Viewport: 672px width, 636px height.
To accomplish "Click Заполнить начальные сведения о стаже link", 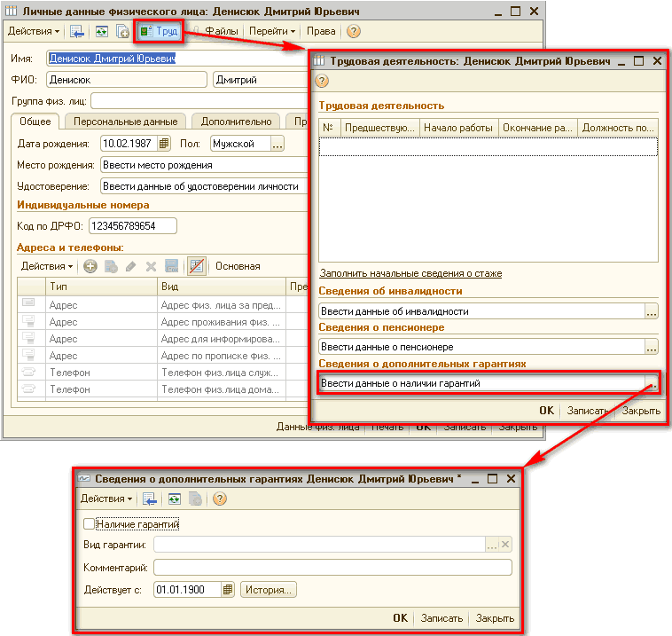I will pos(410,274).
